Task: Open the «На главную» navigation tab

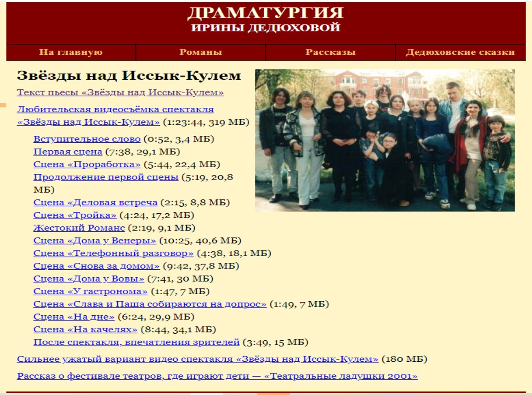Action: tap(71, 52)
